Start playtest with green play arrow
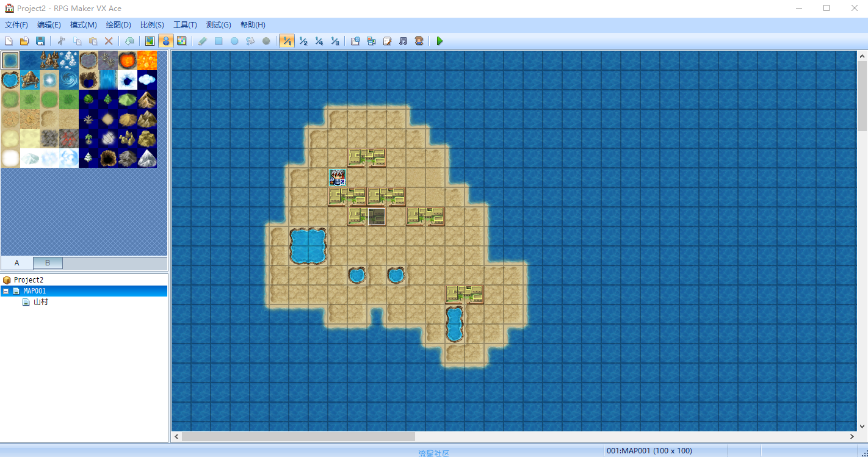 click(x=439, y=41)
